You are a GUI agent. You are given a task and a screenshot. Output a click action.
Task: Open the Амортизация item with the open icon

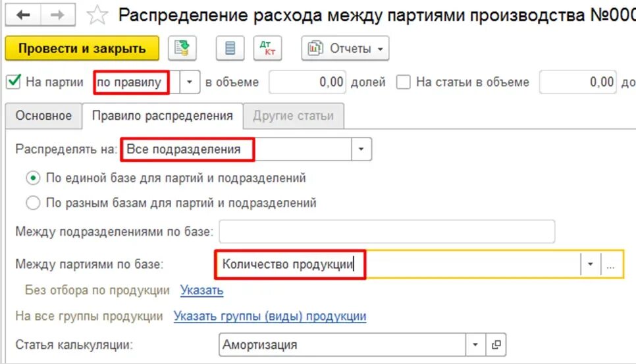tap(496, 345)
